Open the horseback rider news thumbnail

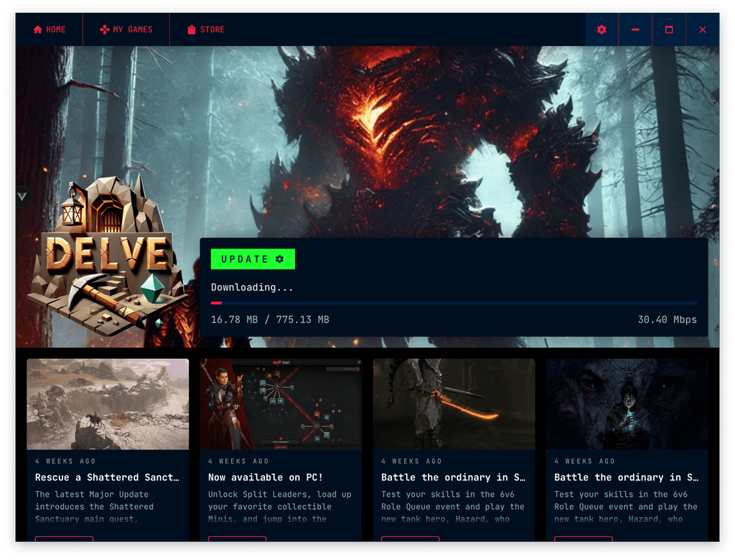point(108,404)
